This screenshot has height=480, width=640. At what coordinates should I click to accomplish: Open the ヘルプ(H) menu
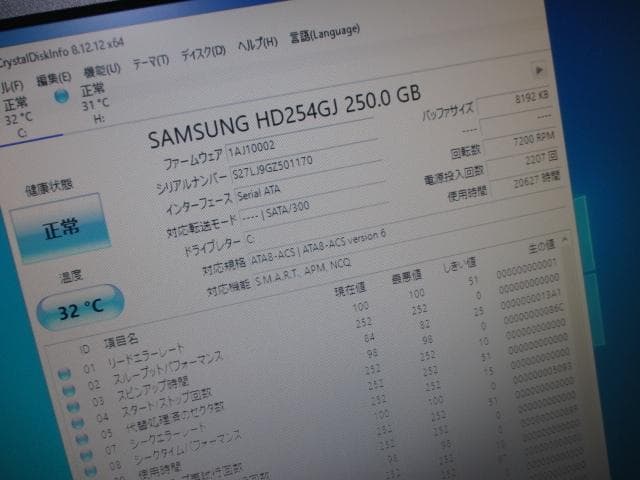pyautogui.click(x=258, y=43)
